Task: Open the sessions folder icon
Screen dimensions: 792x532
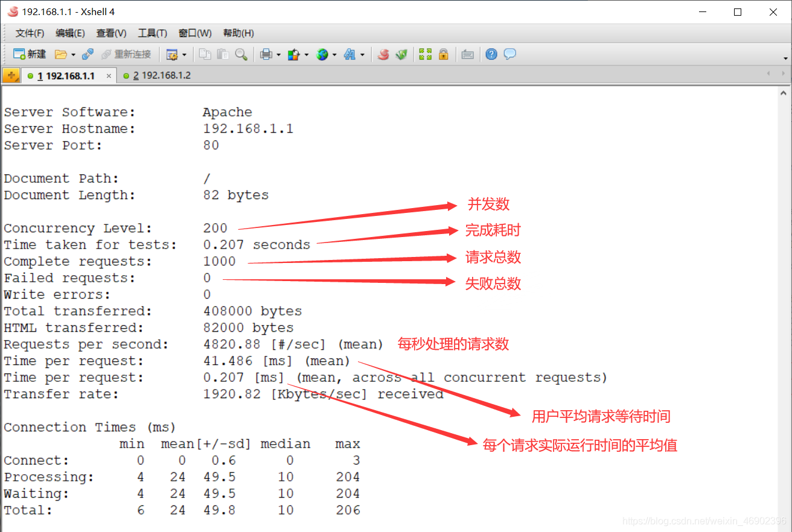Action: (60, 54)
